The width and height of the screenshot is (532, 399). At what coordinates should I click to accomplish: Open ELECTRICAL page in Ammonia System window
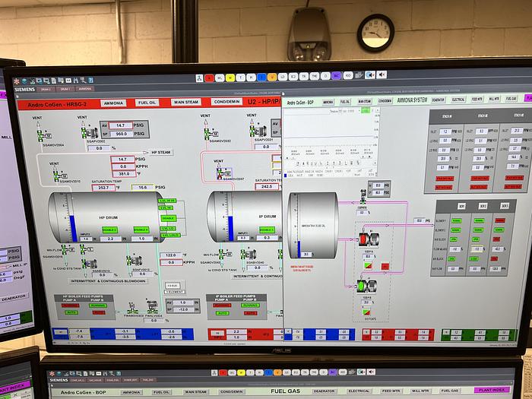point(458,100)
